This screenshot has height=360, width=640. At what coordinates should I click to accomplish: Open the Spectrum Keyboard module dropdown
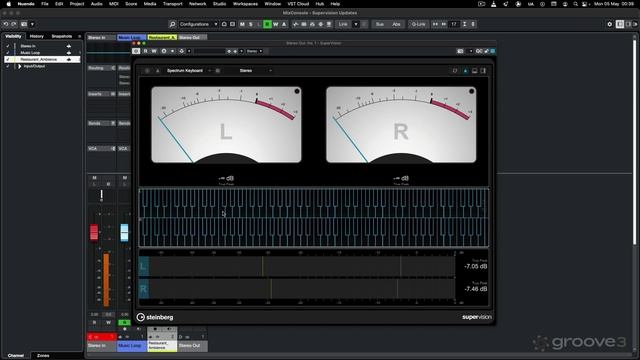[x=188, y=71]
